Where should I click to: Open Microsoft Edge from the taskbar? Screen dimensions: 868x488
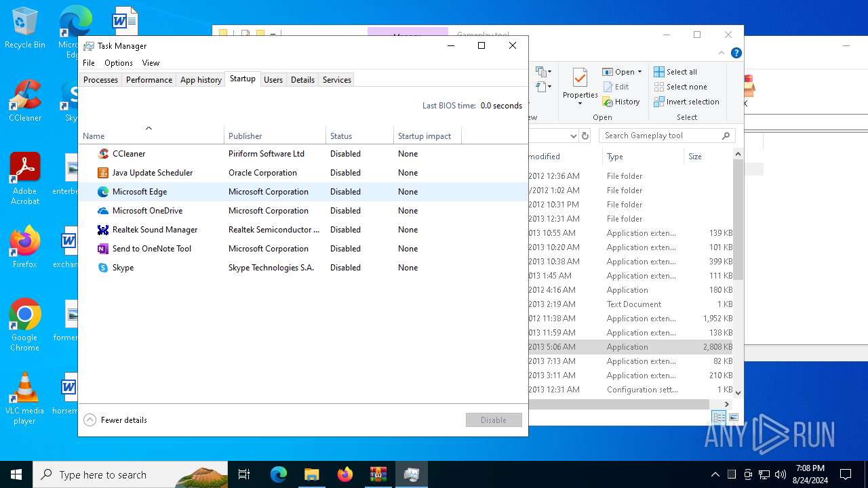(279, 474)
